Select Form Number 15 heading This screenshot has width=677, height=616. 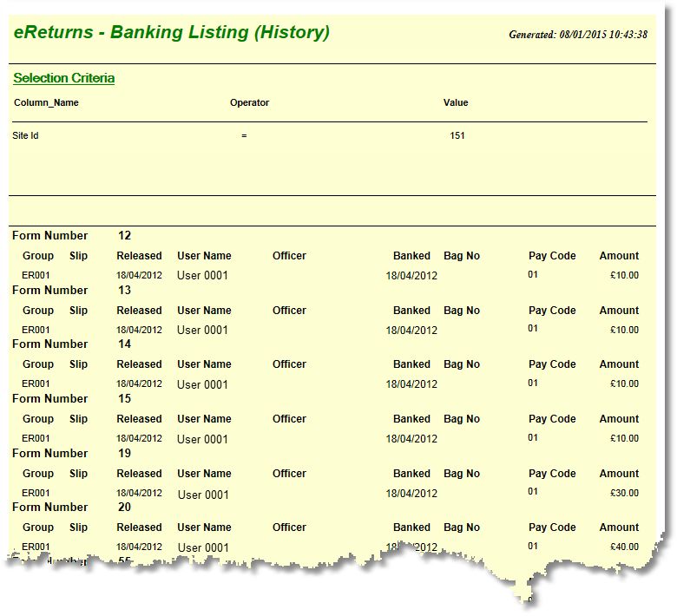[72, 398]
